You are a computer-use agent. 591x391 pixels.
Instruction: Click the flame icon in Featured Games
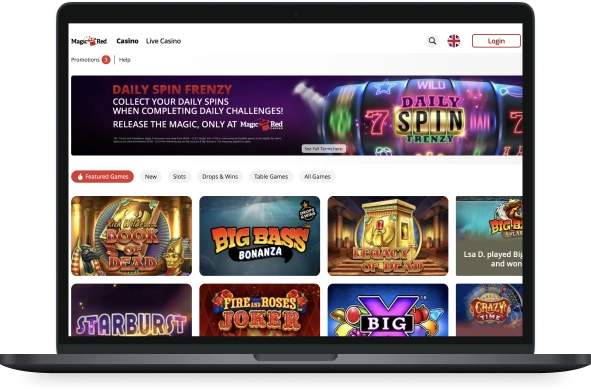(x=80, y=176)
